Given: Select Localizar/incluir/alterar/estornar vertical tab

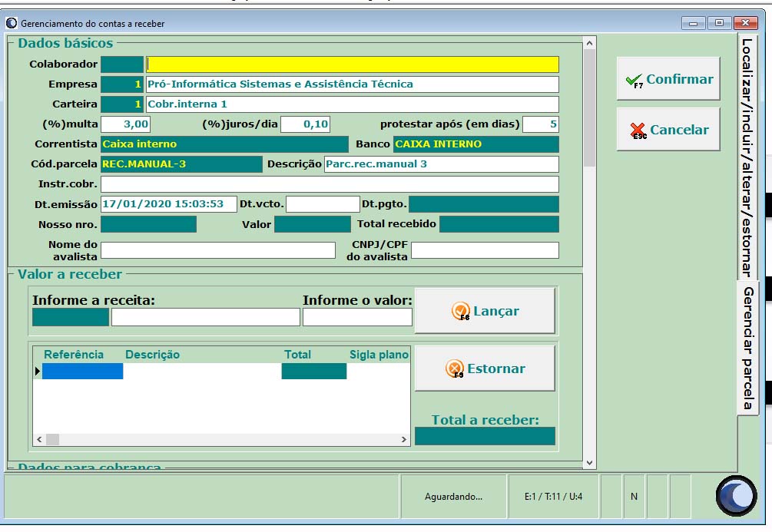Looking at the screenshot, I should pyautogui.click(x=747, y=157).
